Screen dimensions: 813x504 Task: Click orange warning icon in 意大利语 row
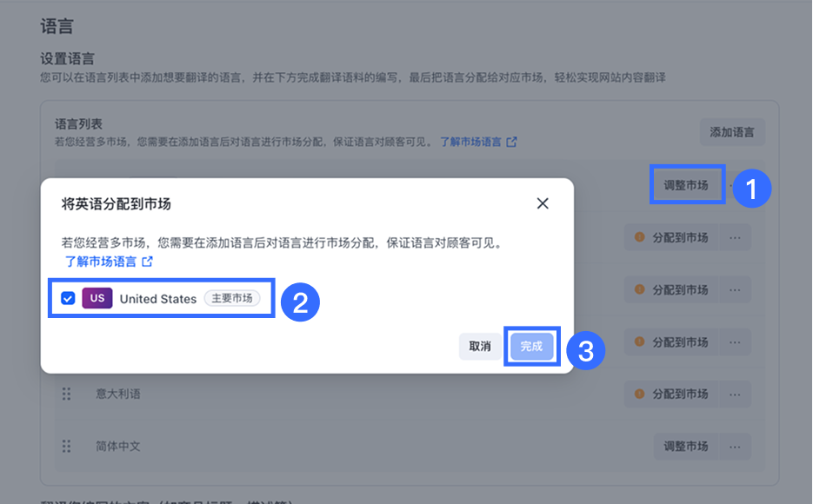(639, 394)
